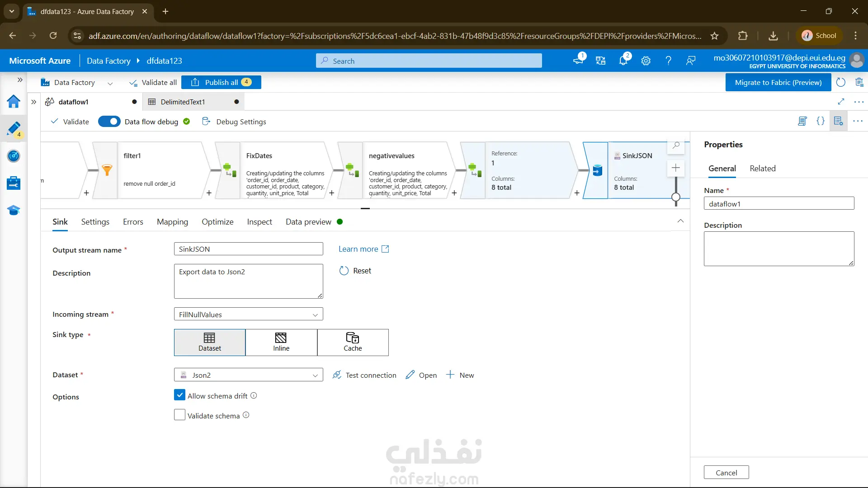868x488 pixels.
Task: Open the Learn more link
Action: click(363, 249)
